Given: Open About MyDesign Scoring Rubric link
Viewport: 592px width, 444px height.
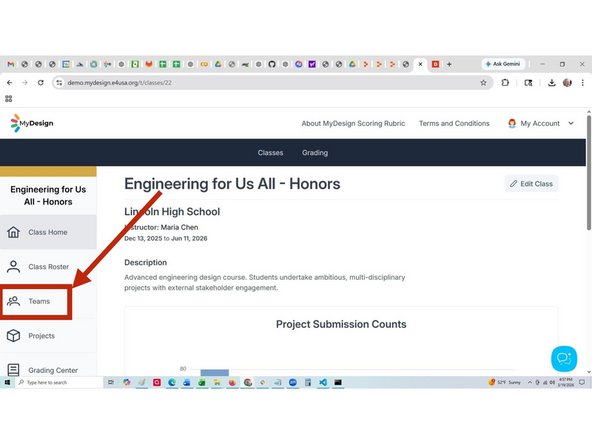Looking at the screenshot, I should click(353, 123).
